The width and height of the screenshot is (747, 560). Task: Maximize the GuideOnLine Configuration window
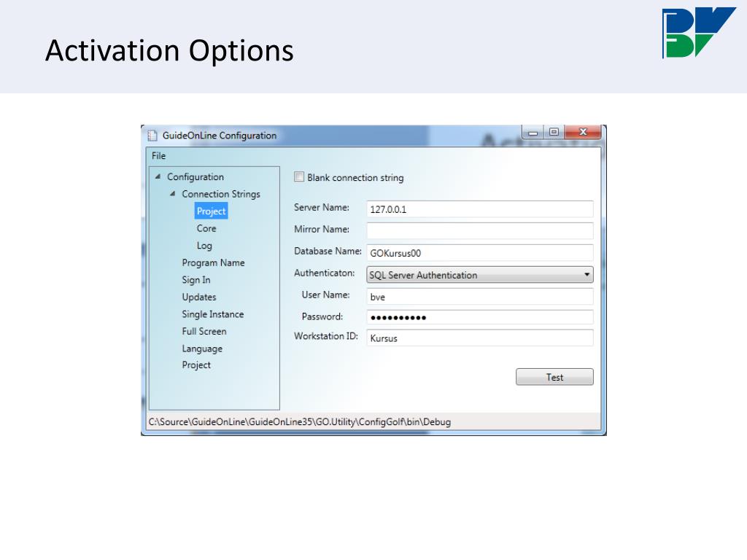(554, 132)
